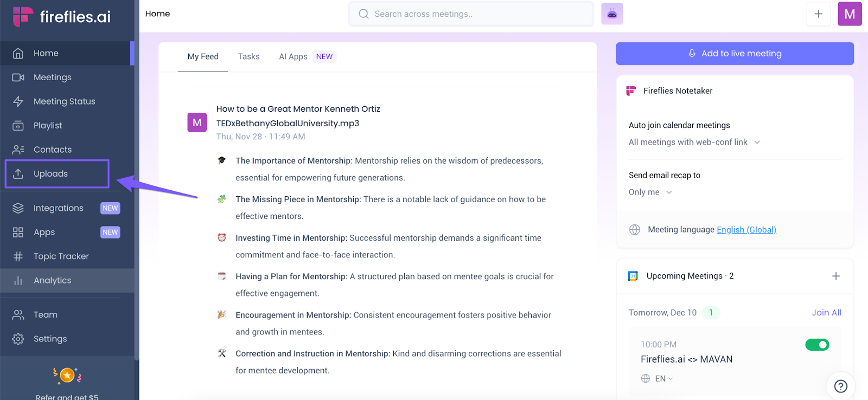868x400 pixels.
Task: Open the Send email recap dropdown
Action: [x=650, y=192]
